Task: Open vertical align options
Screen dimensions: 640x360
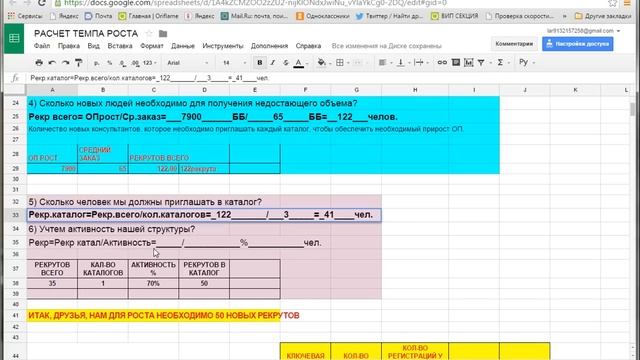Action: [x=403, y=62]
